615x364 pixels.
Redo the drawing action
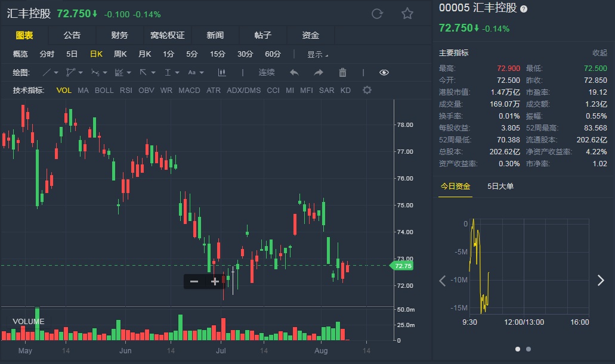[319, 73]
